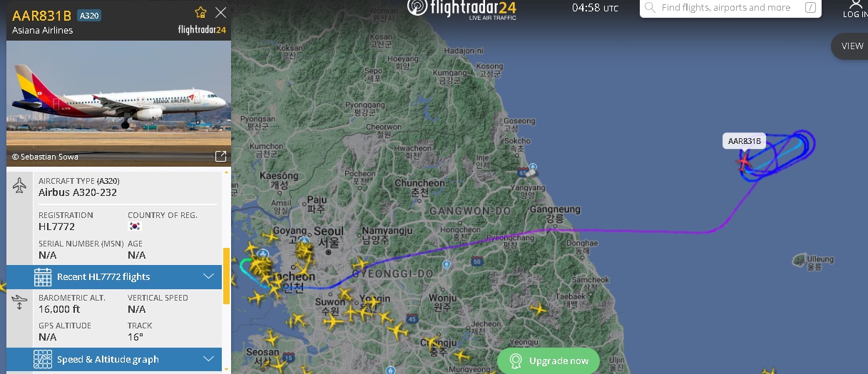The image size is (868, 374).
Task: Open the VIEW map options panel
Action: pyautogui.click(x=850, y=46)
